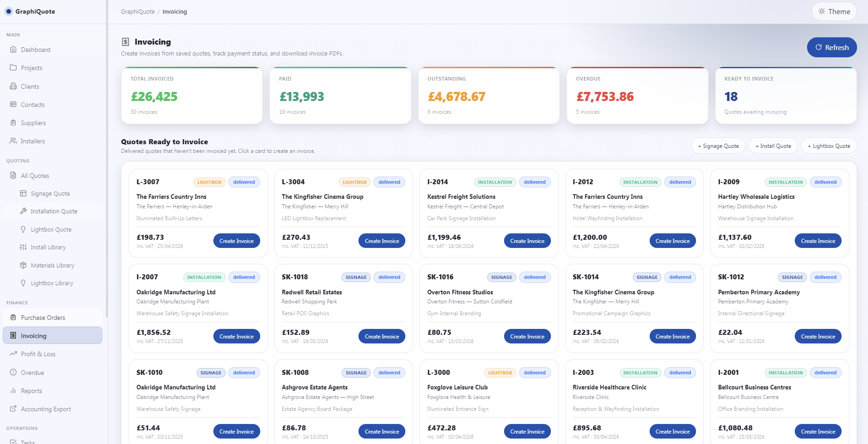Click the Overdue £7,753.86 card

pos(637,96)
